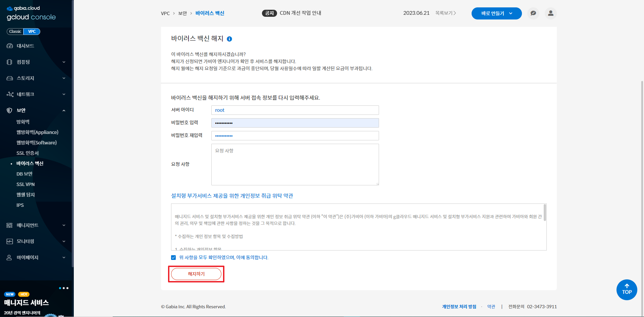644x317 pixels.
Task: Open the user profile icon
Action: 550,13
